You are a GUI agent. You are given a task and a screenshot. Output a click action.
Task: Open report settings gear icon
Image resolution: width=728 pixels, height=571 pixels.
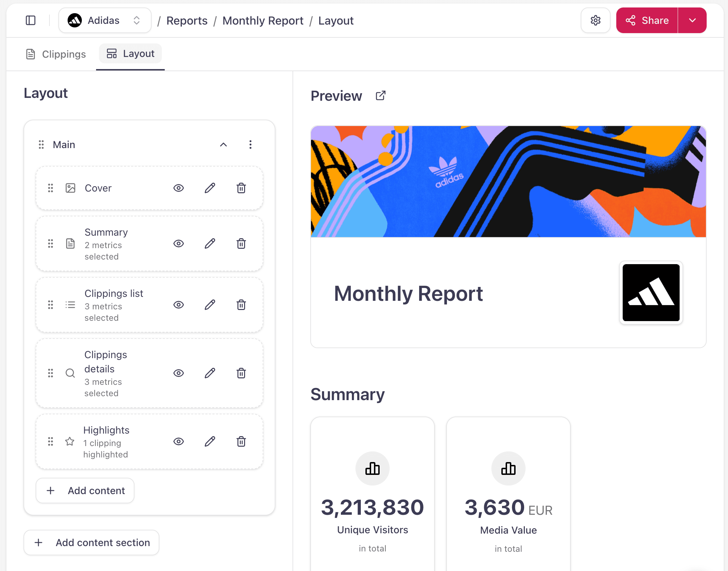pos(595,20)
